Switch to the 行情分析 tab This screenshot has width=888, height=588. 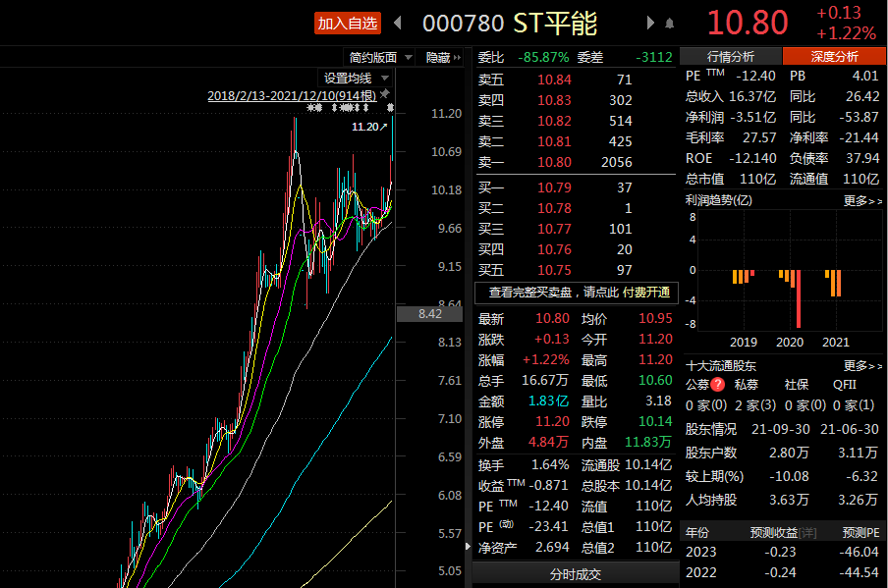731,57
